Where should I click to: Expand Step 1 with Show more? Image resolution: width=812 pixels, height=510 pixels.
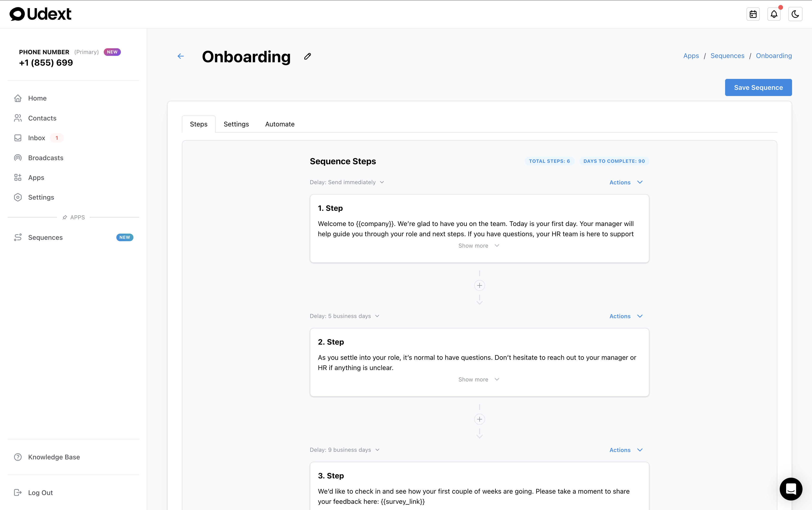tap(479, 245)
